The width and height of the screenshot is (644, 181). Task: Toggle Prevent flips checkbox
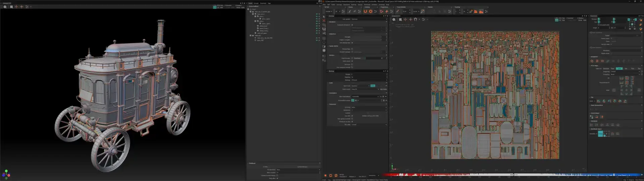click(x=352, y=49)
